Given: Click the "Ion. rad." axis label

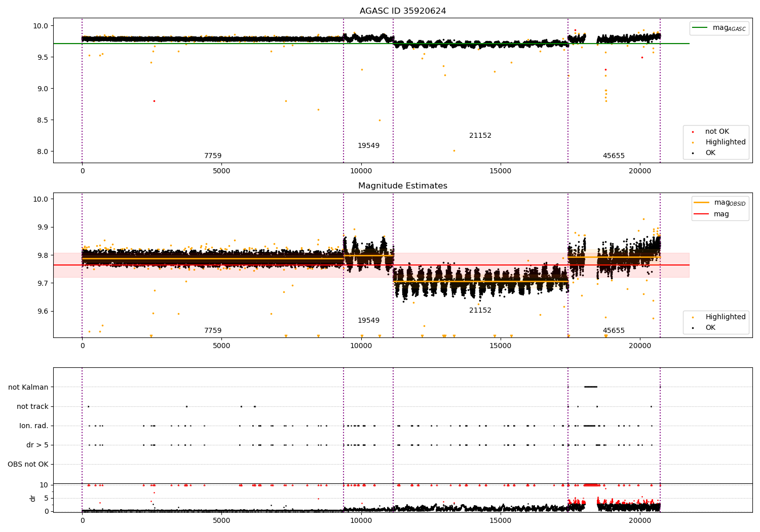Looking at the screenshot, I should (34, 426).
